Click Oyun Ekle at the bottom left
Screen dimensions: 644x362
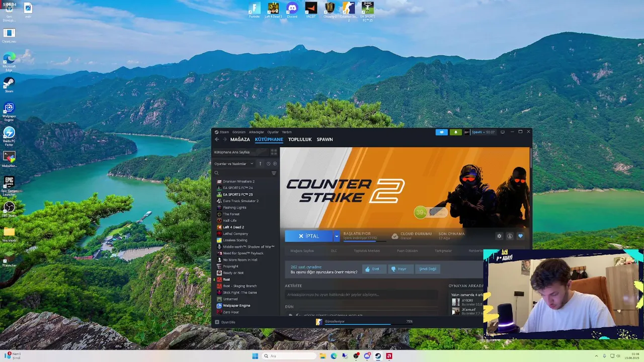pyautogui.click(x=225, y=322)
